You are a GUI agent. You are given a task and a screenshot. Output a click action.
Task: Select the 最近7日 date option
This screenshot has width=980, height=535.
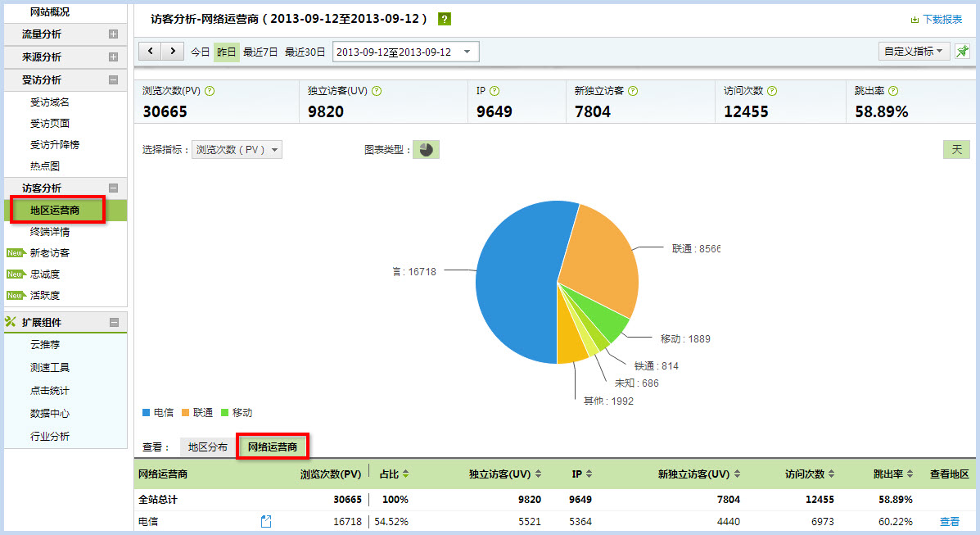coord(260,52)
